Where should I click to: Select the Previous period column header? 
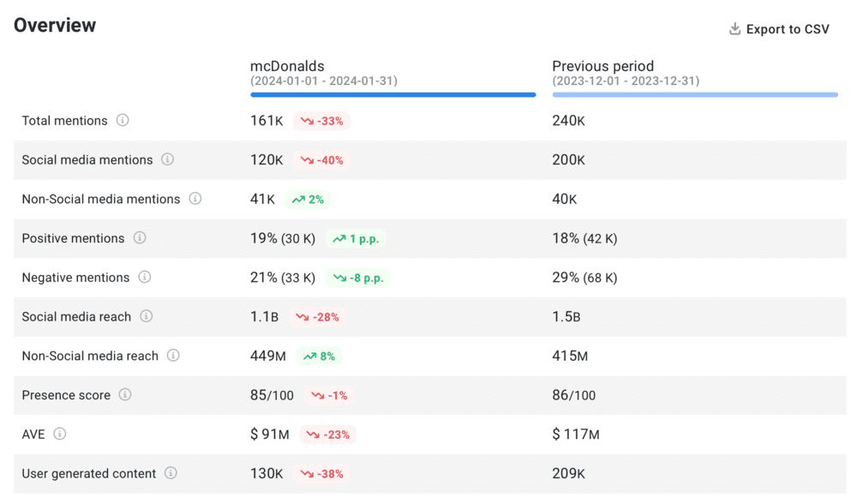click(602, 66)
